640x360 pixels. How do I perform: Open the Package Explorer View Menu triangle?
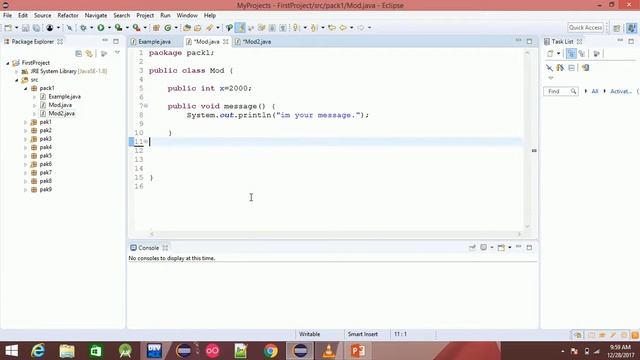click(x=117, y=53)
